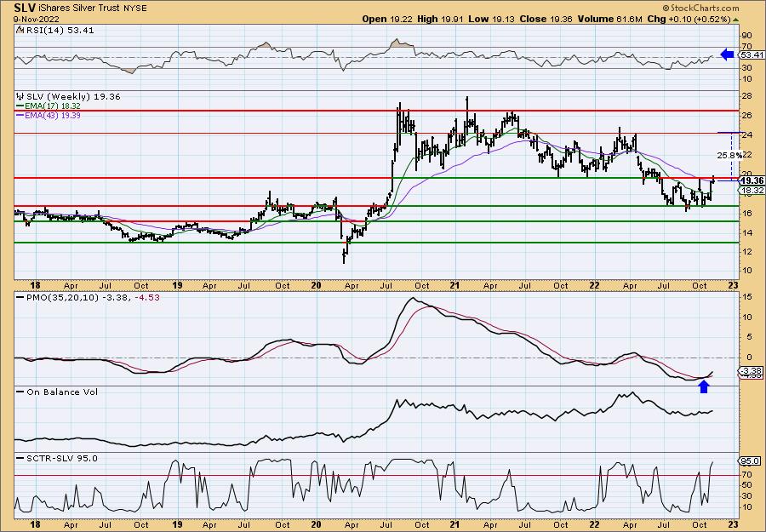Click the 'Volume 61.6M' value

pyautogui.click(x=609, y=19)
